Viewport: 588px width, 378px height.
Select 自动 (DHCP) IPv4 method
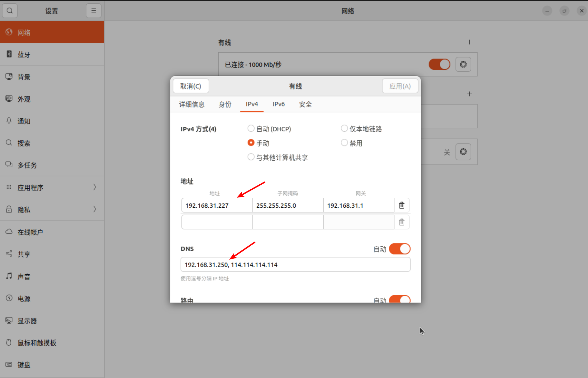pos(269,129)
